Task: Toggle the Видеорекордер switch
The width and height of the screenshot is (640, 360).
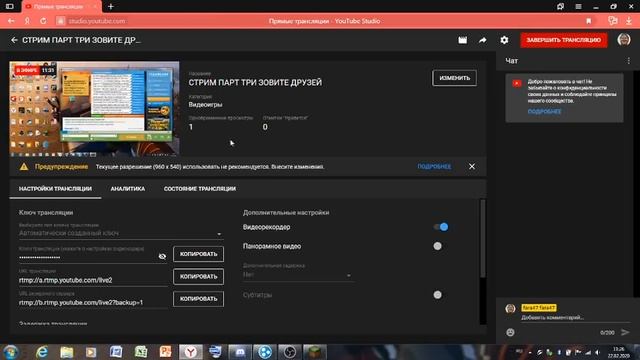Action: pyautogui.click(x=441, y=227)
